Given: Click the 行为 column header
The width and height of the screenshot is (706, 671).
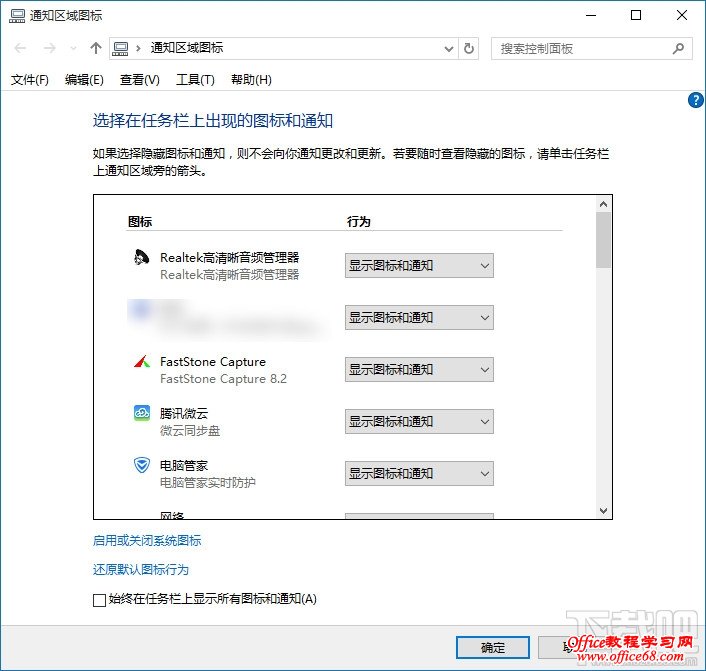Looking at the screenshot, I should tap(359, 222).
